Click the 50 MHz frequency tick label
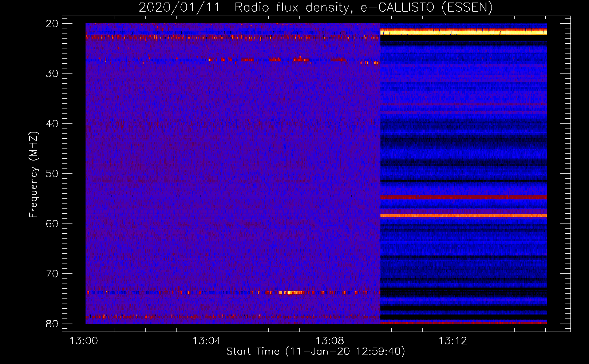The width and height of the screenshot is (589, 364). (52, 174)
